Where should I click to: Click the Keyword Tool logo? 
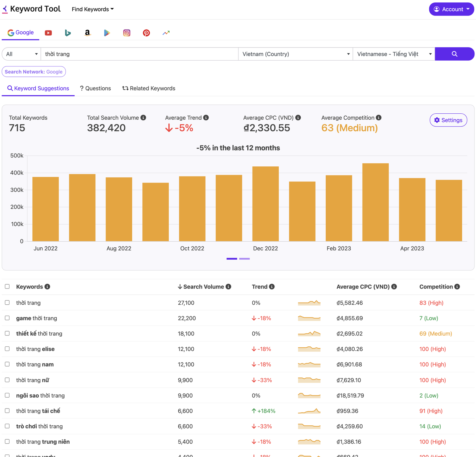(x=31, y=9)
